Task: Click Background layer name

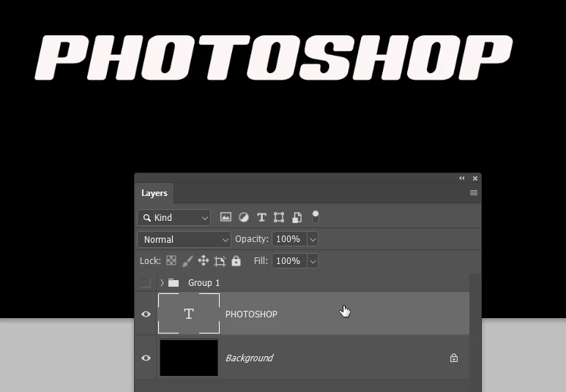Action: point(249,358)
